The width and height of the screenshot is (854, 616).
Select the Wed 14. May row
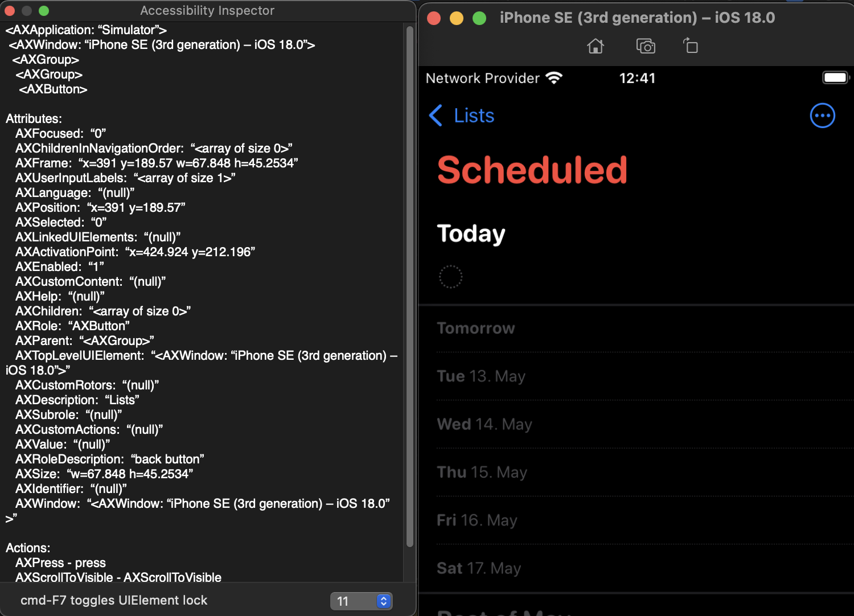tap(636, 424)
